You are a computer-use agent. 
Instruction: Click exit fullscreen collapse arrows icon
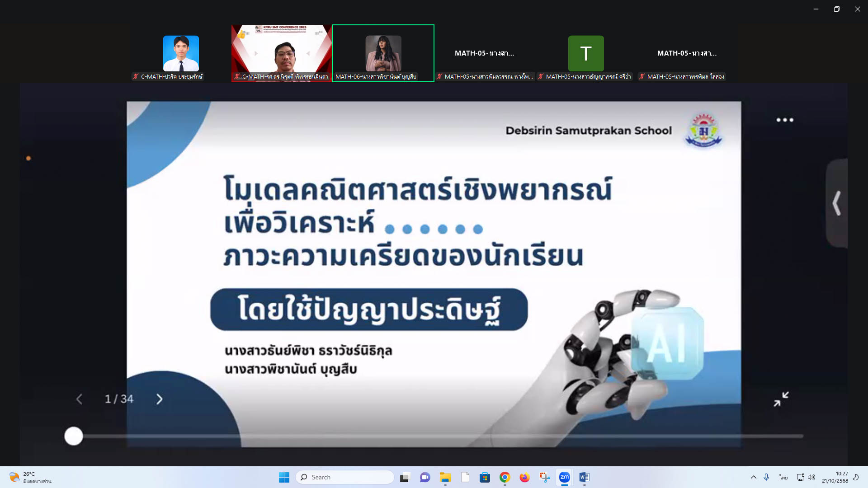[781, 399]
